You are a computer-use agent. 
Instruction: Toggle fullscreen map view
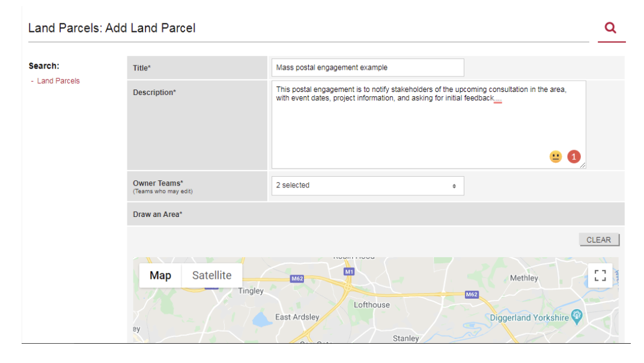coord(600,276)
